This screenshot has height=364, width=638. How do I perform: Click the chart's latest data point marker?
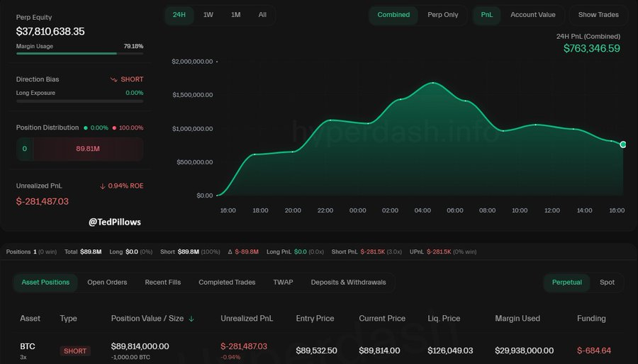[x=623, y=144]
